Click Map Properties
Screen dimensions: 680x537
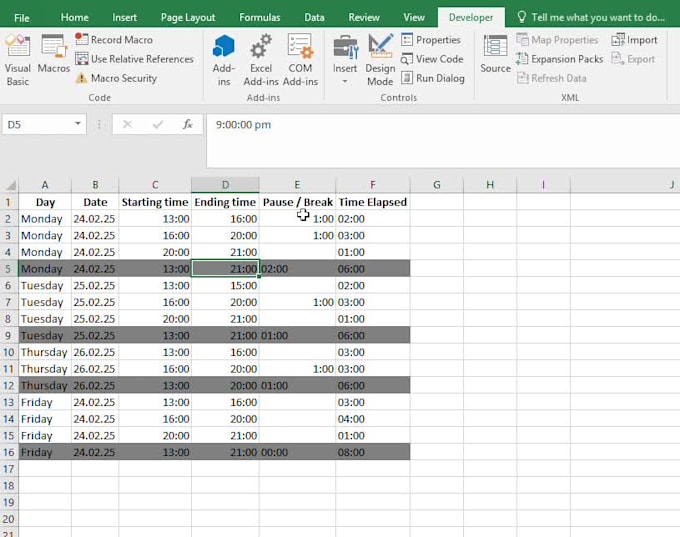[x=557, y=39]
